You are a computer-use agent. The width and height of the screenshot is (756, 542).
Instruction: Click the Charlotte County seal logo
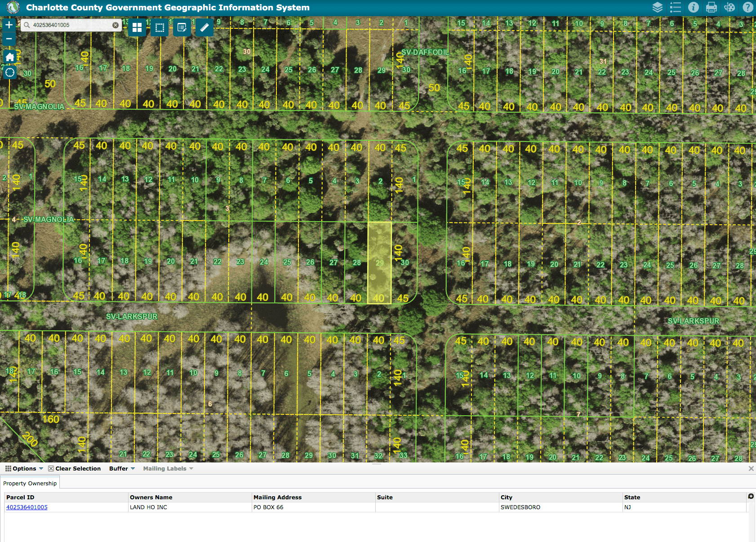point(13,7)
